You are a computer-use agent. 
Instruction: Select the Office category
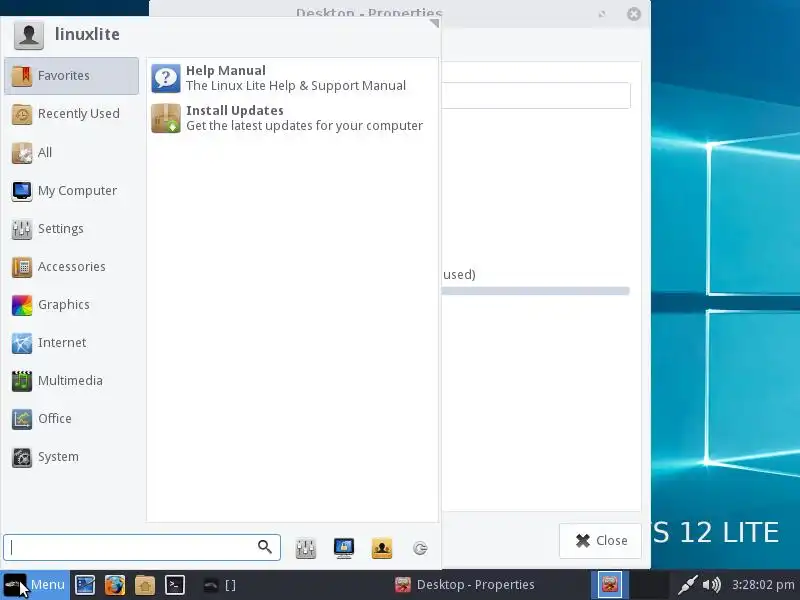(71, 418)
